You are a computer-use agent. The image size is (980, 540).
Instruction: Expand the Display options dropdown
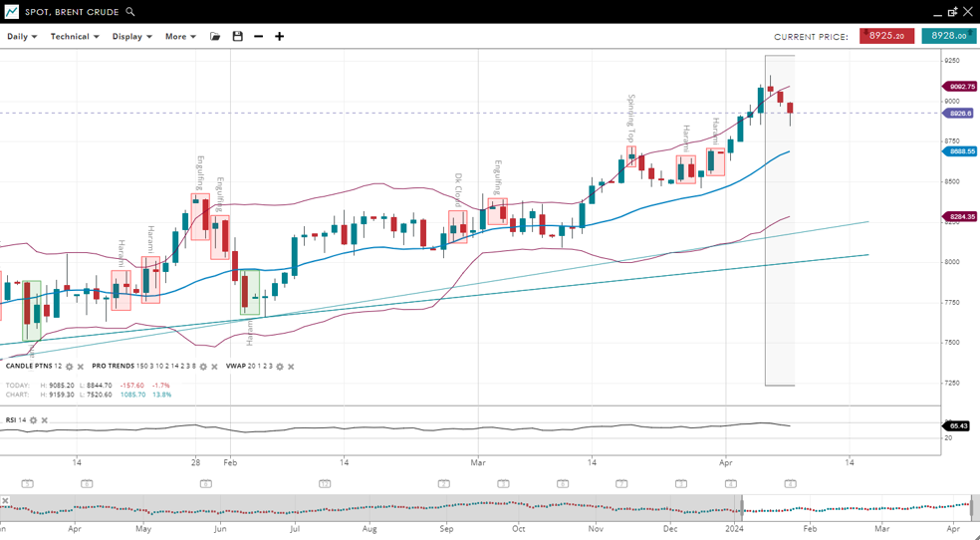click(x=131, y=37)
